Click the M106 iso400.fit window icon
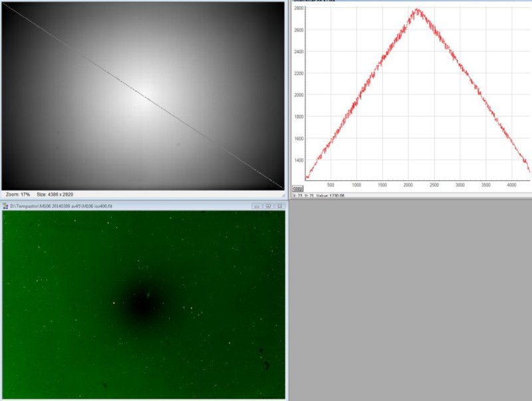The width and height of the screenshot is (532, 401). point(5,206)
